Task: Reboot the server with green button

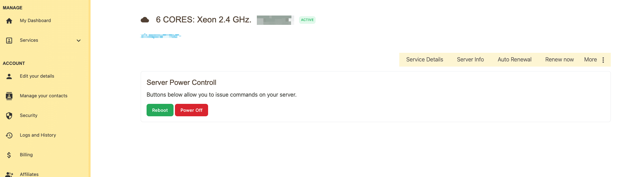Action: point(160,110)
